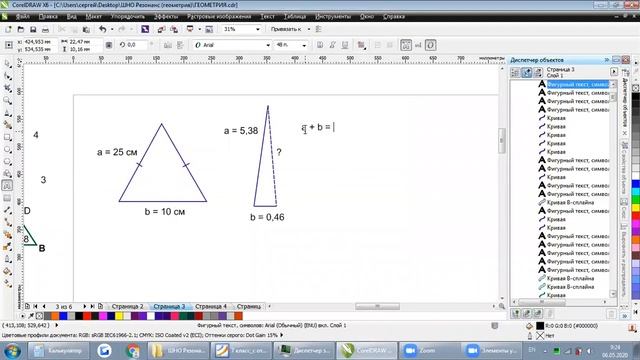
Task: Open the font size dropdown
Action: tap(304, 45)
